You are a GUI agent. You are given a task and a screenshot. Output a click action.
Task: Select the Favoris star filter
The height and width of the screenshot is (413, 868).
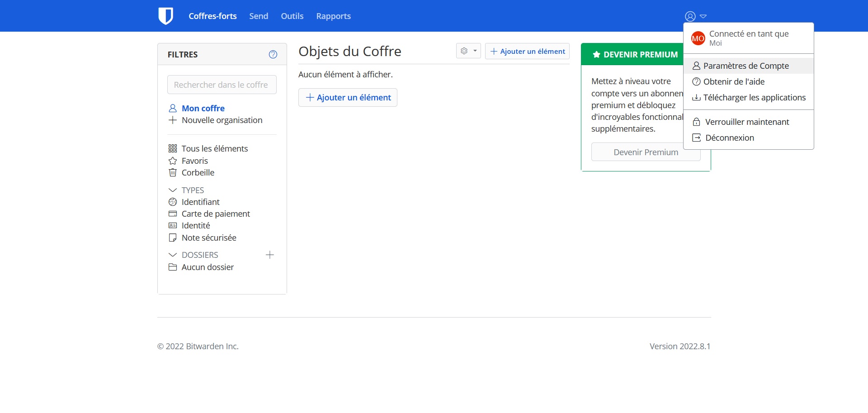(x=194, y=161)
